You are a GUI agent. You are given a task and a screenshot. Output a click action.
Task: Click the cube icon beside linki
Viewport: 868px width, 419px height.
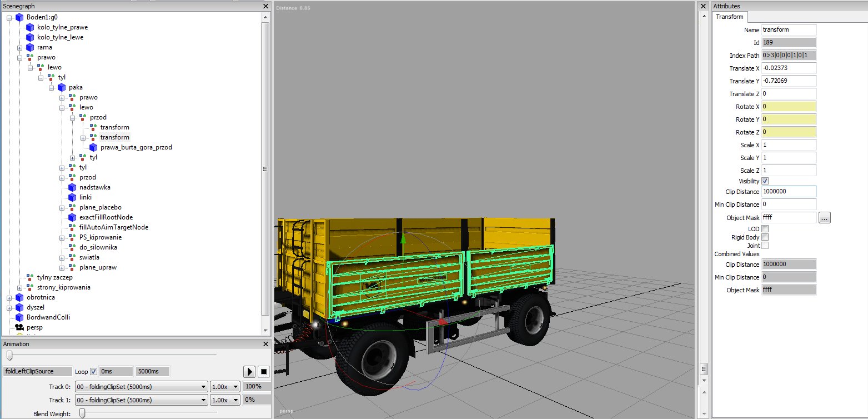tap(72, 197)
